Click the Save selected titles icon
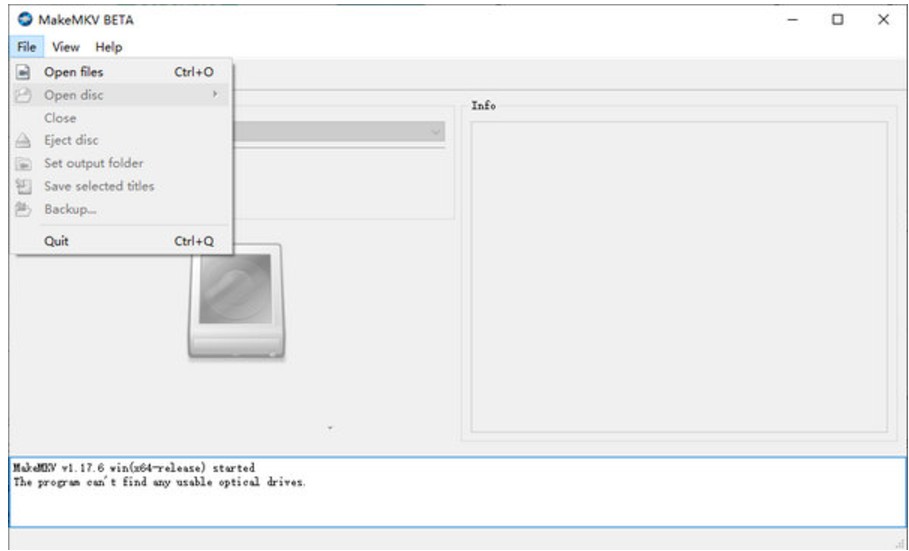Viewport: 909px width, 551px height. (23, 186)
